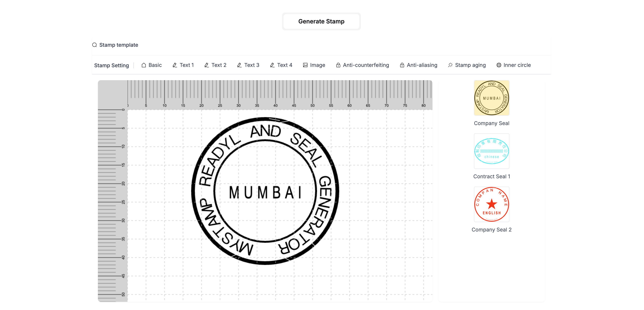644x310 pixels.
Task: Click the lock icon beside Anti-aliasing
Action: (x=402, y=65)
